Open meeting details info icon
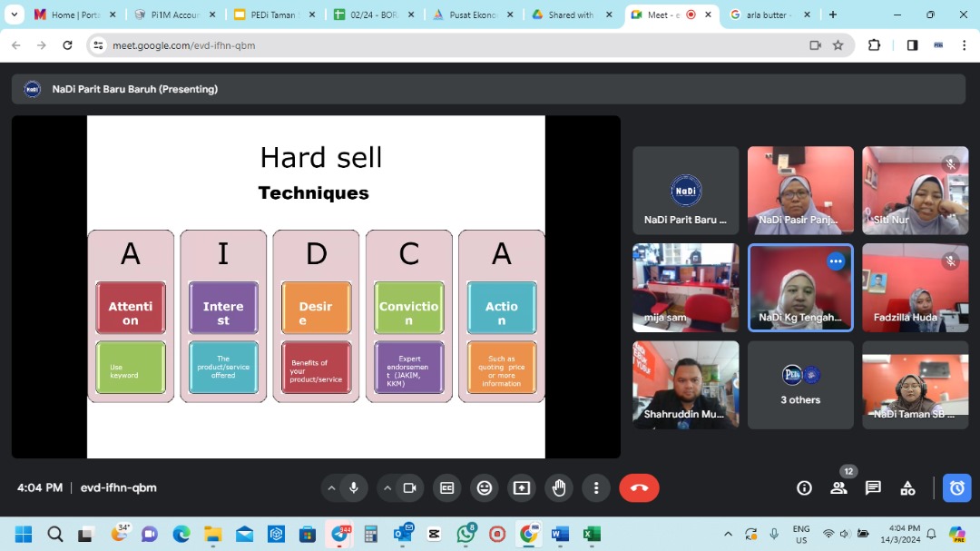Image resolution: width=980 pixels, height=551 pixels. point(804,488)
